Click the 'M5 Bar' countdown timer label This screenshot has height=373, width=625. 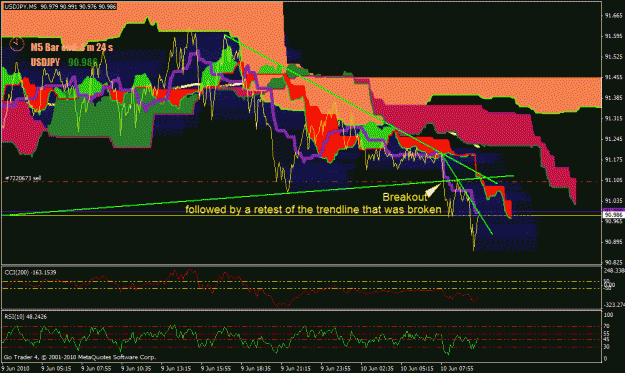coord(72,47)
